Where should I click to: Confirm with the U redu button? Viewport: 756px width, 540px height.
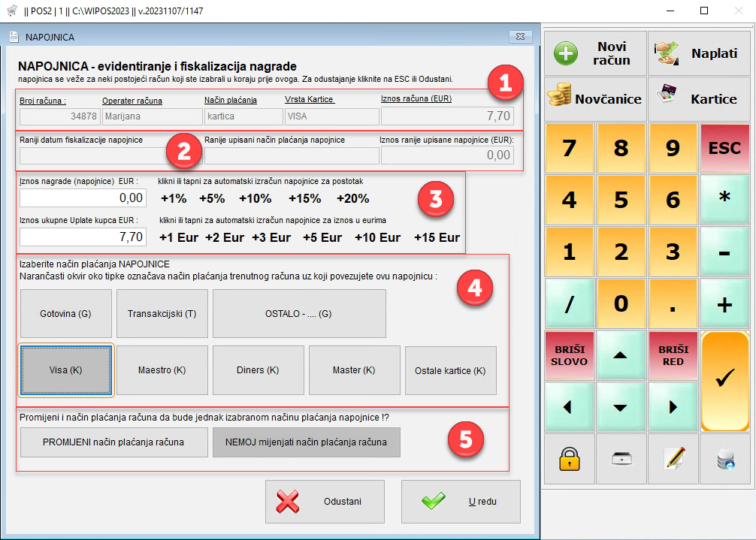point(461,502)
